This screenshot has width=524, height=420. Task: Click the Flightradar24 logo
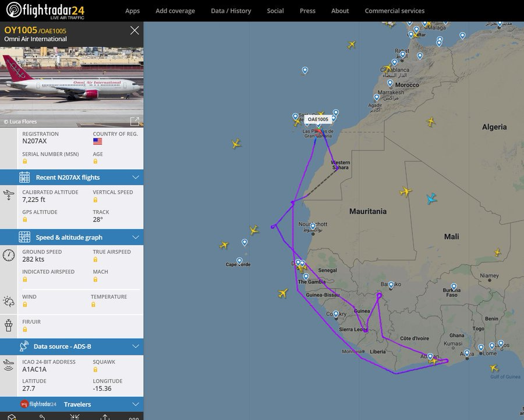[x=45, y=10]
